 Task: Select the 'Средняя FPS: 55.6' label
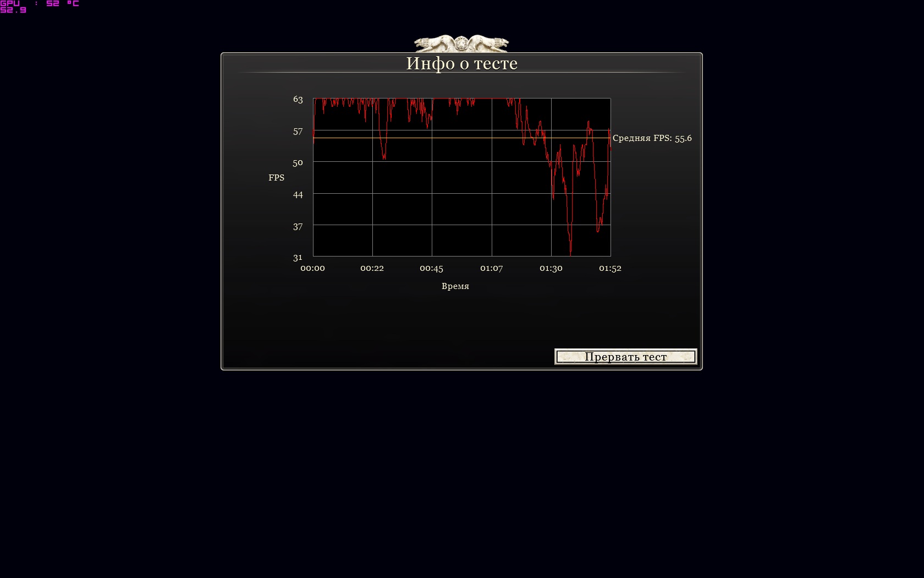pyautogui.click(x=652, y=138)
